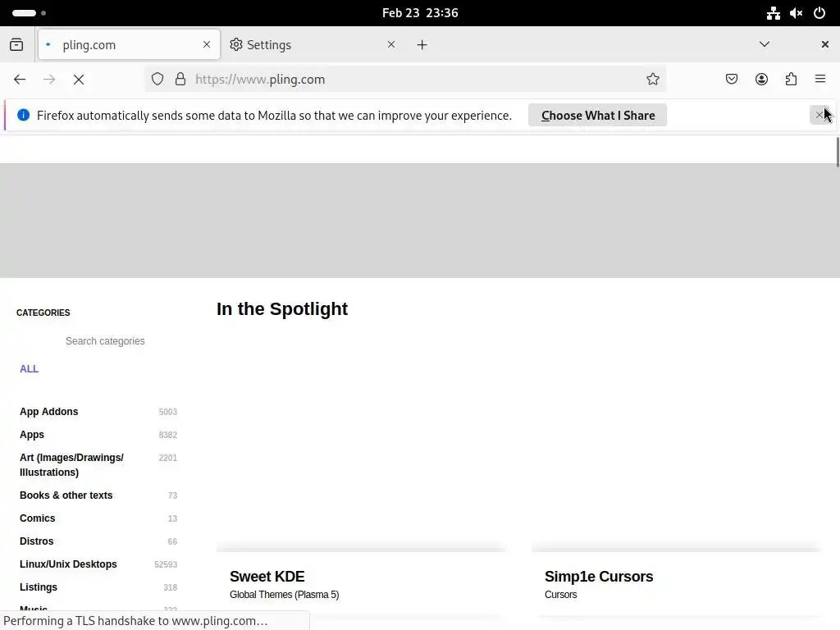
Task: Open the Activities overview pill
Action: (x=29, y=13)
